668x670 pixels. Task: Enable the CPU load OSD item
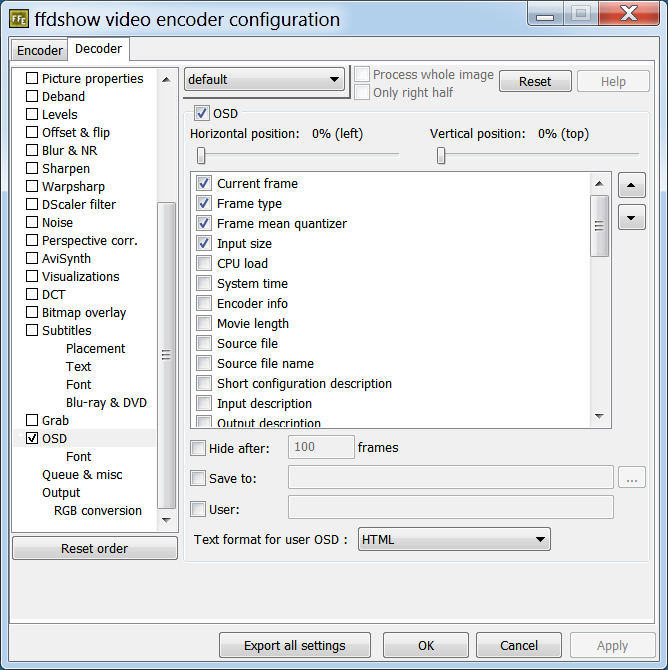tap(204, 263)
